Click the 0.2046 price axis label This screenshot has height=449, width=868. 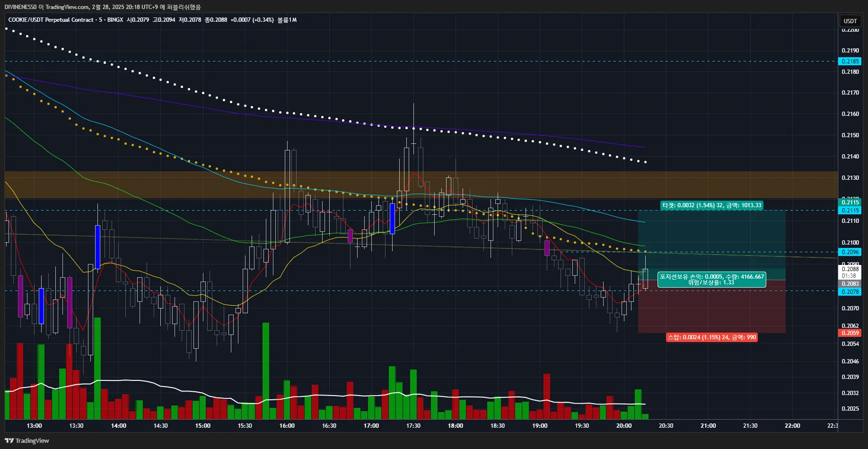pyautogui.click(x=850, y=361)
